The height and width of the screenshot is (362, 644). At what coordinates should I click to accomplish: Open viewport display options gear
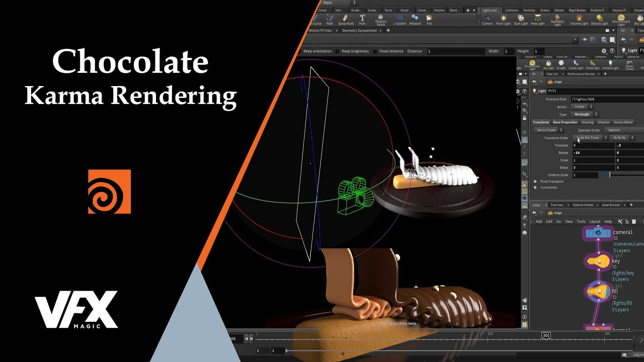pos(604,51)
